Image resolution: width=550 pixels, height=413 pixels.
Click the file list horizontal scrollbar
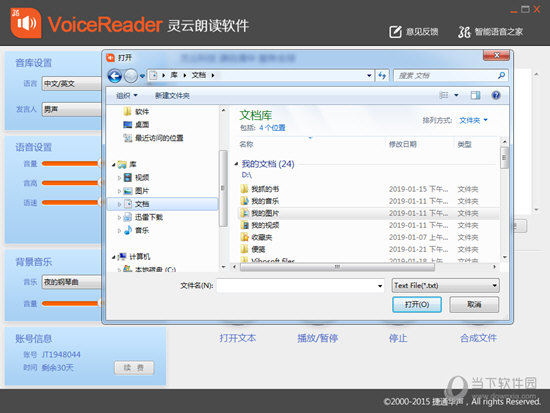[337, 267]
